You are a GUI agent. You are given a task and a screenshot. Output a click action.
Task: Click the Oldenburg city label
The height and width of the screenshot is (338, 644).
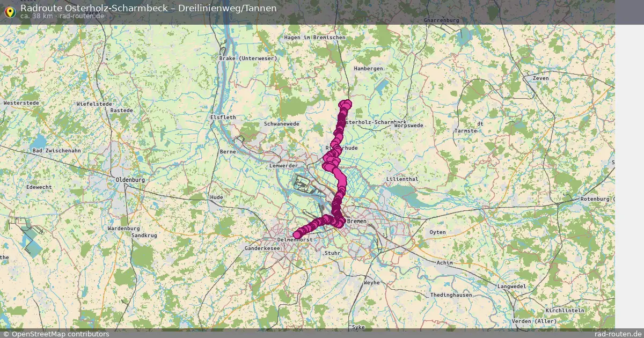coord(130,180)
